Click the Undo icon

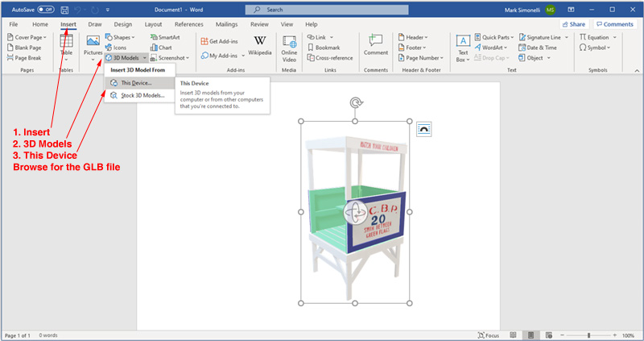[79, 10]
